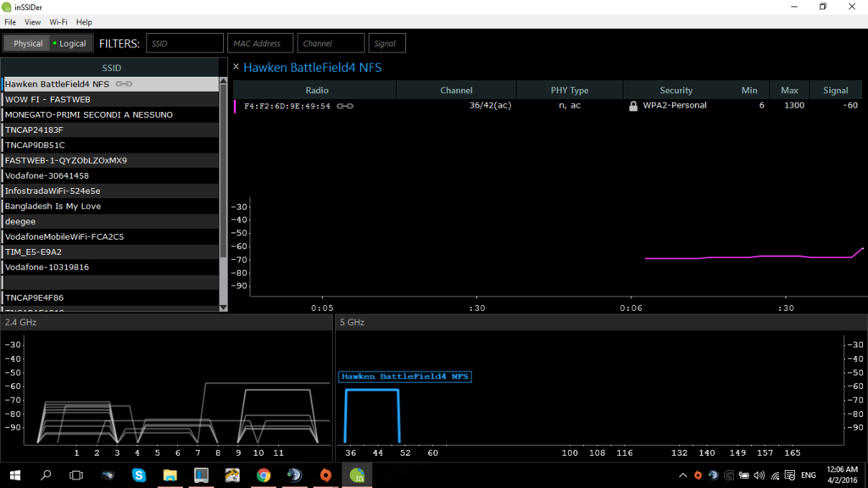
Task: Sort by the Max column header
Action: [x=789, y=90]
